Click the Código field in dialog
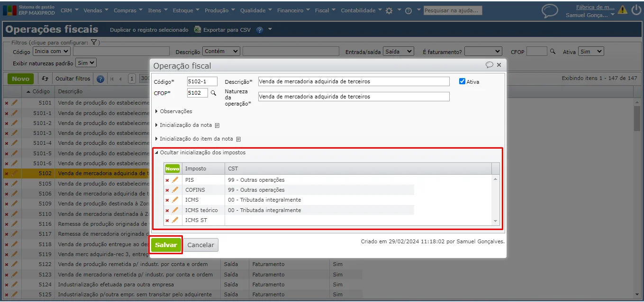Screen dimensions: 644x302 pyautogui.click(x=202, y=81)
